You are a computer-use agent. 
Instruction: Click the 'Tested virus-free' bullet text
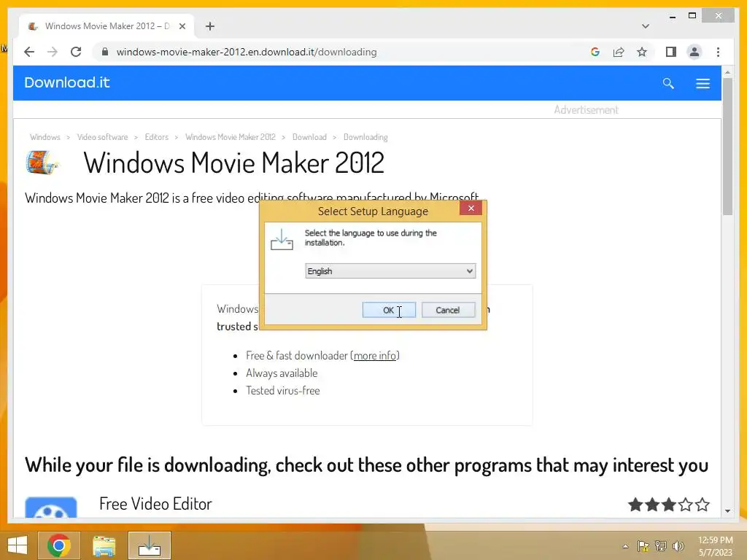point(283,391)
